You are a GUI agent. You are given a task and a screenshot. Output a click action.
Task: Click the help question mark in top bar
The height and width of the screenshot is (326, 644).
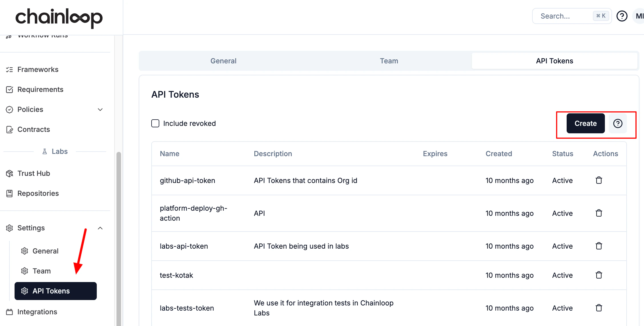pyautogui.click(x=622, y=16)
